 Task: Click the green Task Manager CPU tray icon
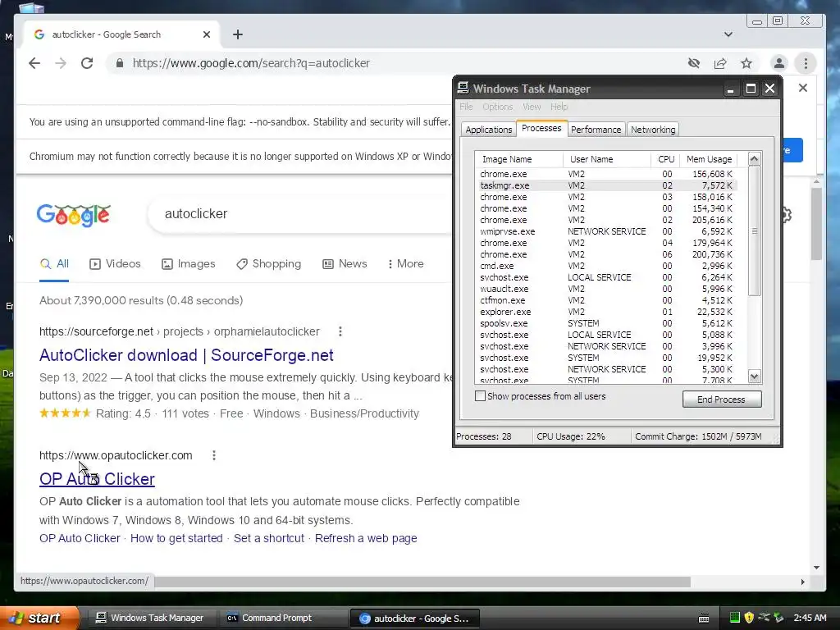click(734, 619)
